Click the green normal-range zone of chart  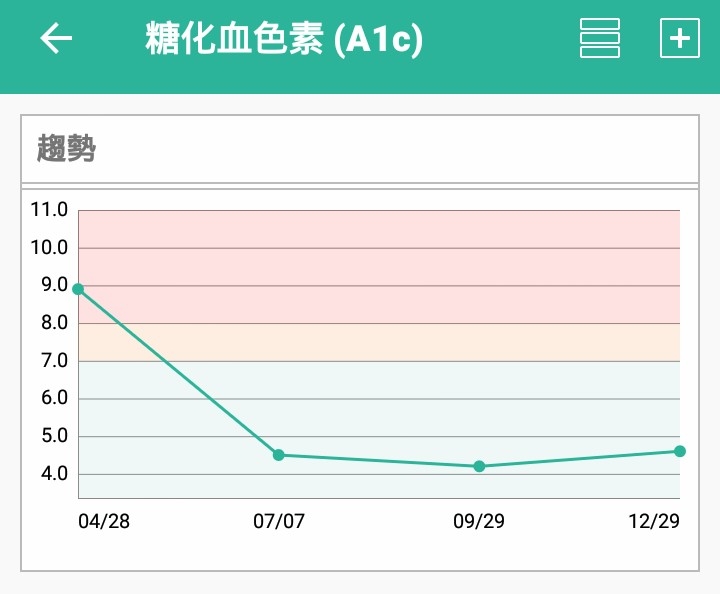pyautogui.click(x=379, y=430)
